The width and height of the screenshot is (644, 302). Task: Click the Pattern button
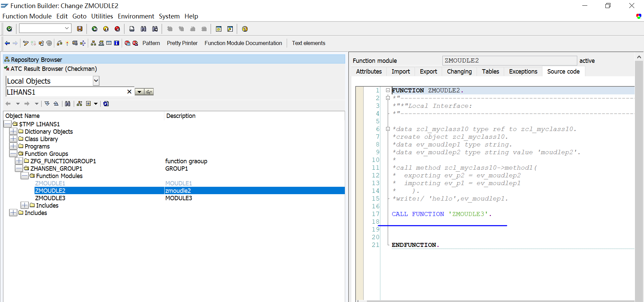151,43
